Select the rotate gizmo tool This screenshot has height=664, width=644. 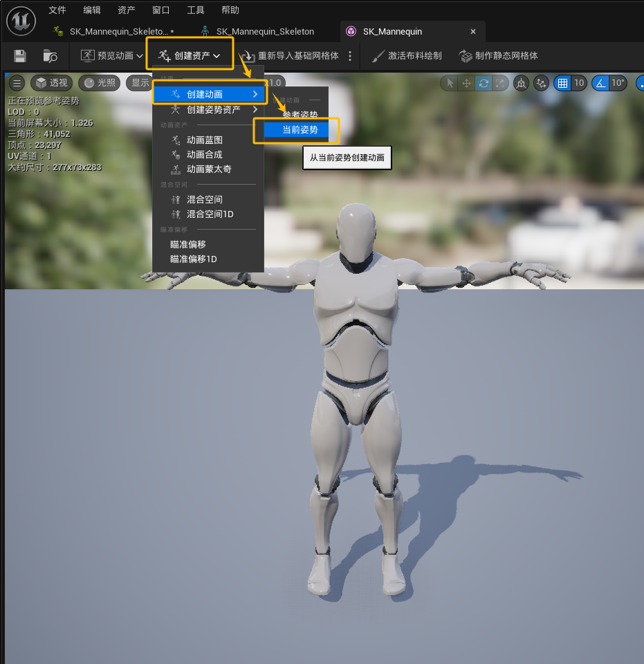click(484, 83)
